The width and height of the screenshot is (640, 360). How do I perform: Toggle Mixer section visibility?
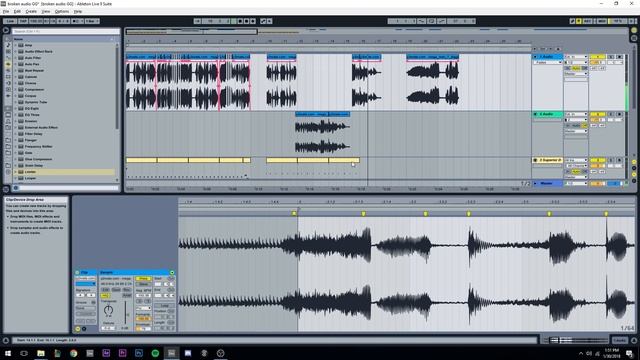(x=634, y=175)
